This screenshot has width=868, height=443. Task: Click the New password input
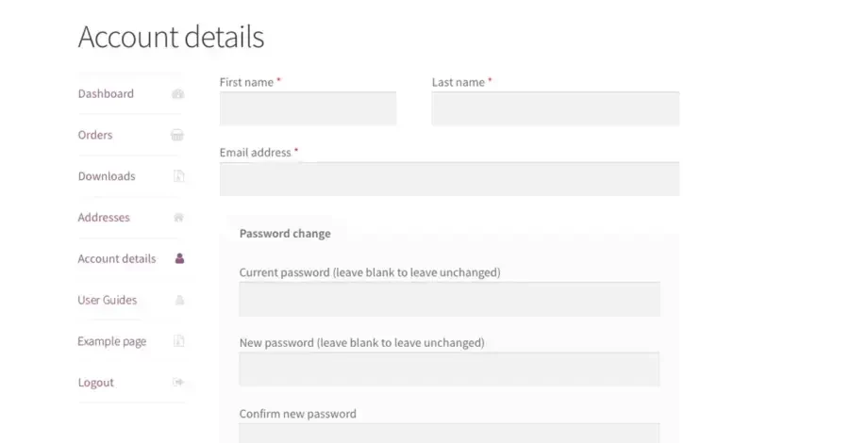point(449,369)
